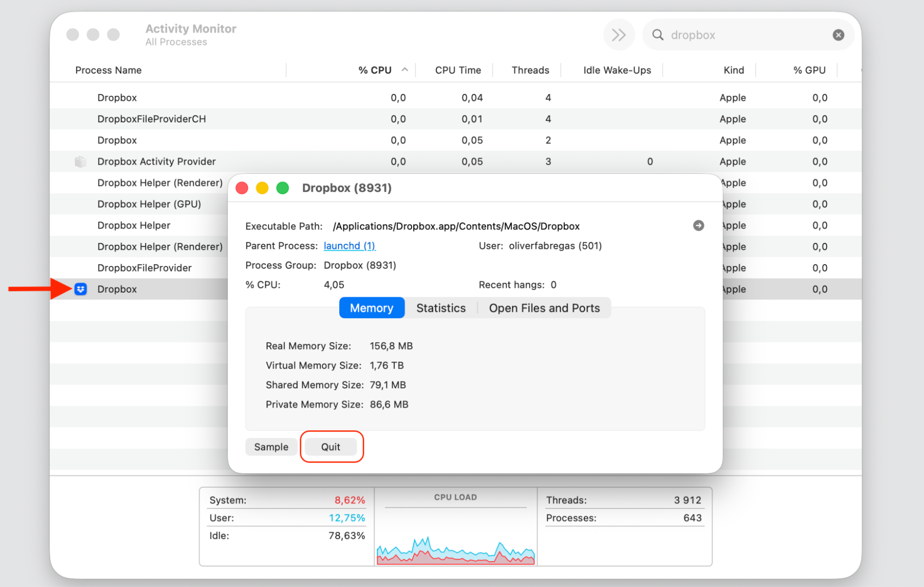Select the DropboxFileProvider process row
The height and width of the screenshot is (587, 924).
(144, 268)
